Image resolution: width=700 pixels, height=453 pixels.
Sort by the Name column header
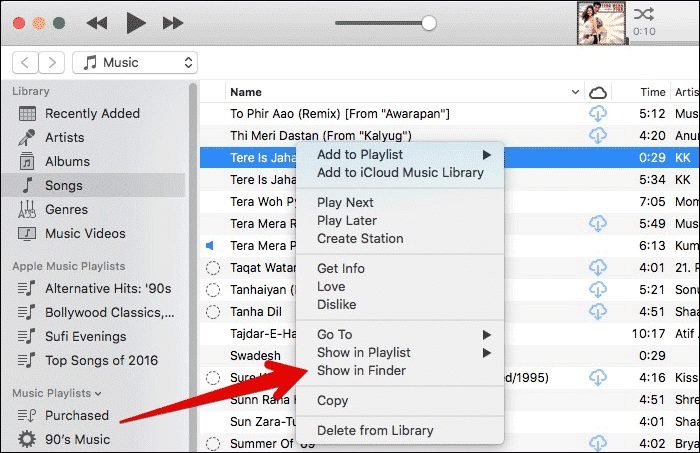(246, 92)
